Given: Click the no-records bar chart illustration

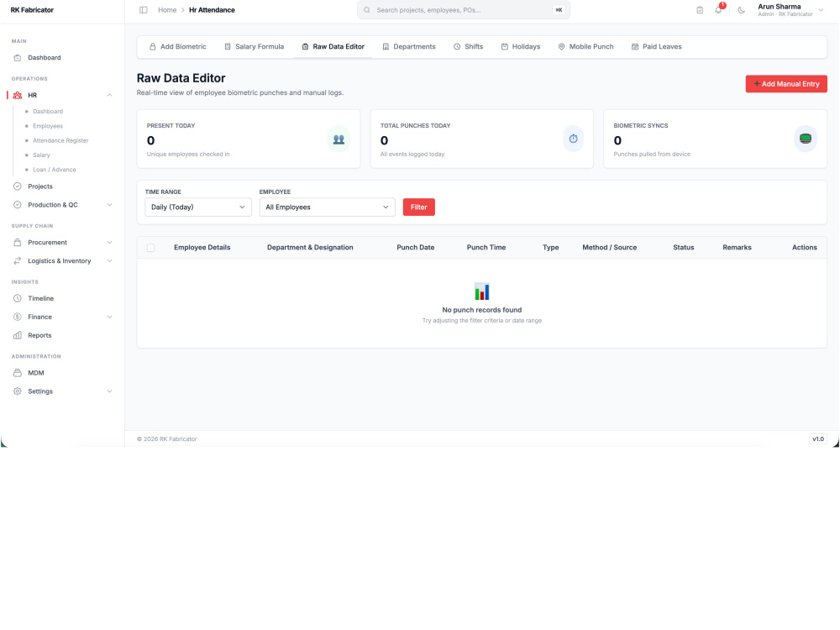Looking at the screenshot, I should 481,291.
